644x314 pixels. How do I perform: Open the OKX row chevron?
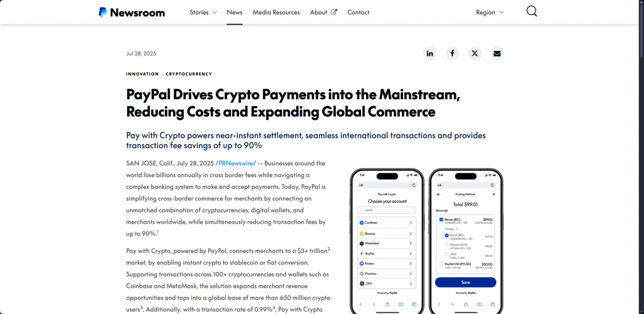[x=410, y=284]
